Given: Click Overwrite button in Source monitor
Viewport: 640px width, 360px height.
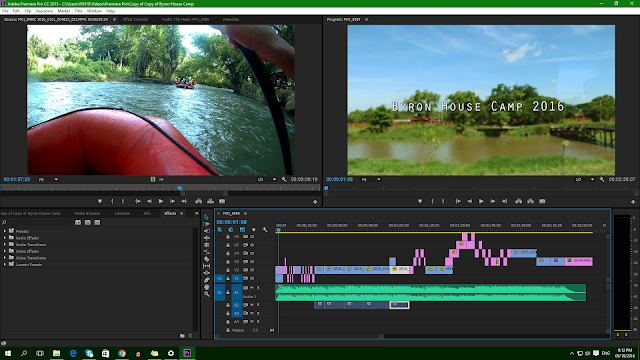Looking at the screenshot, I should tap(211, 201).
